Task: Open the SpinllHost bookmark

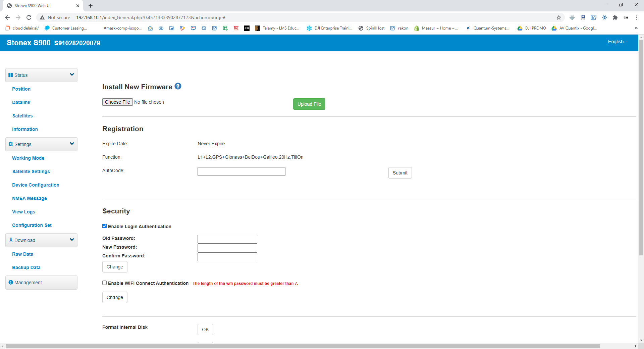Action: click(x=372, y=28)
